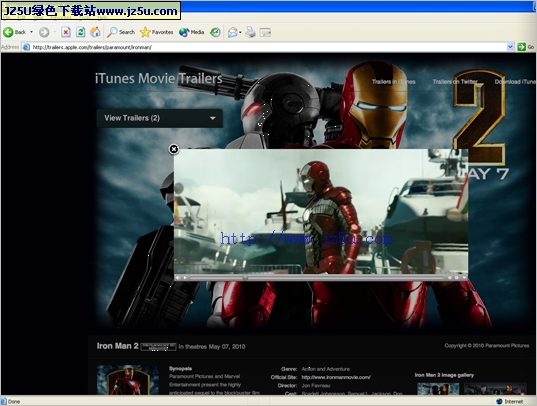Click the trailer video frame
Screen dimensions: 537x406
(x=321, y=211)
